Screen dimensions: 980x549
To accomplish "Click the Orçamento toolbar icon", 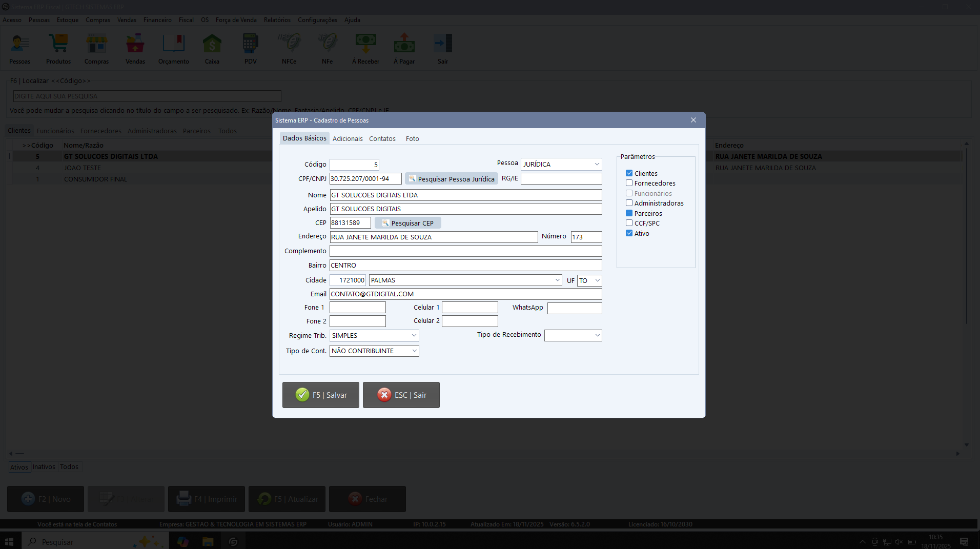I will tap(173, 44).
